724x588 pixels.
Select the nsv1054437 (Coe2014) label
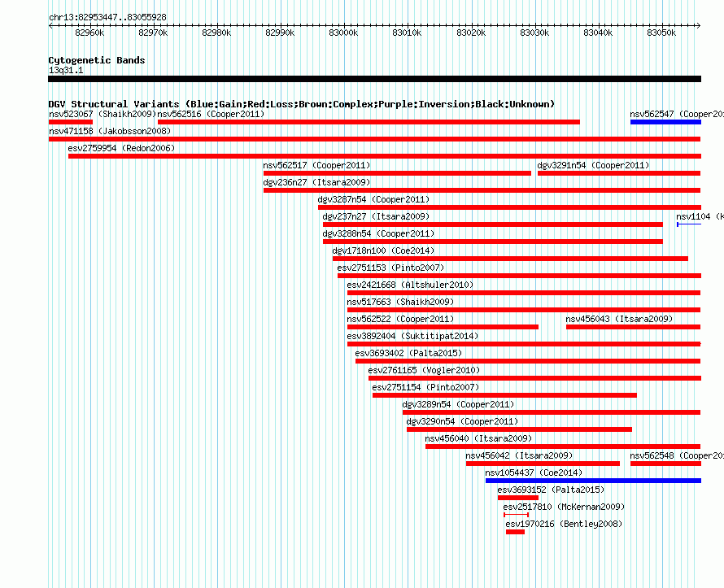[x=534, y=473]
